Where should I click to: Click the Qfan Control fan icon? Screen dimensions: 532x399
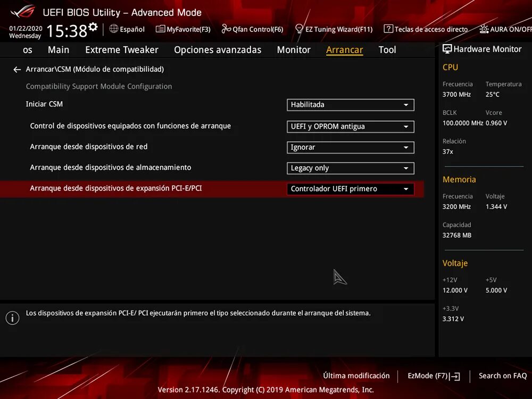pos(226,29)
